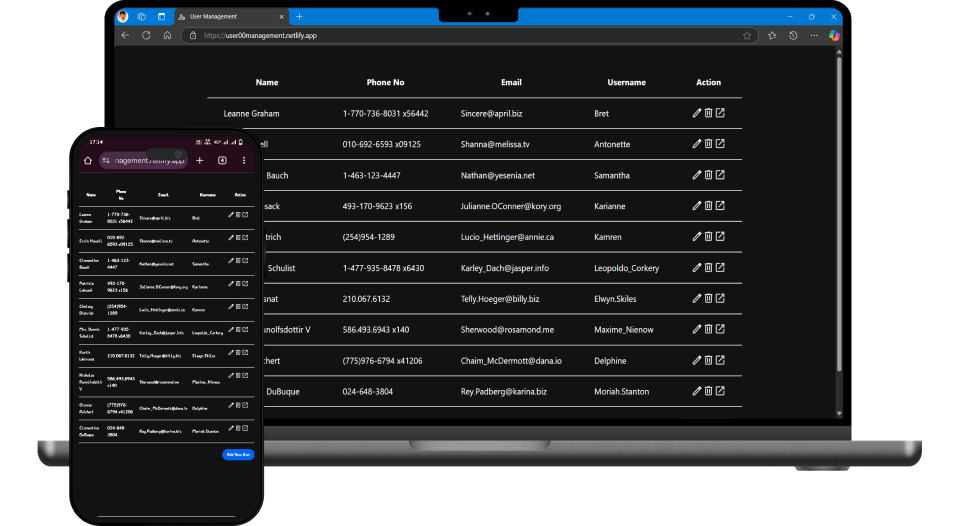The height and width of the screenshot is (526, 960).
Task: Open browser history icon
Action: tap(793, 36)
